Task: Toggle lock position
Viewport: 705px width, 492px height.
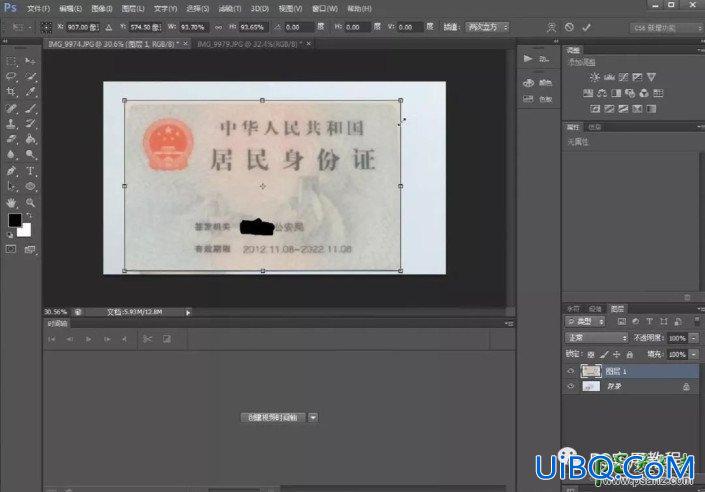Action: [616, 355]
